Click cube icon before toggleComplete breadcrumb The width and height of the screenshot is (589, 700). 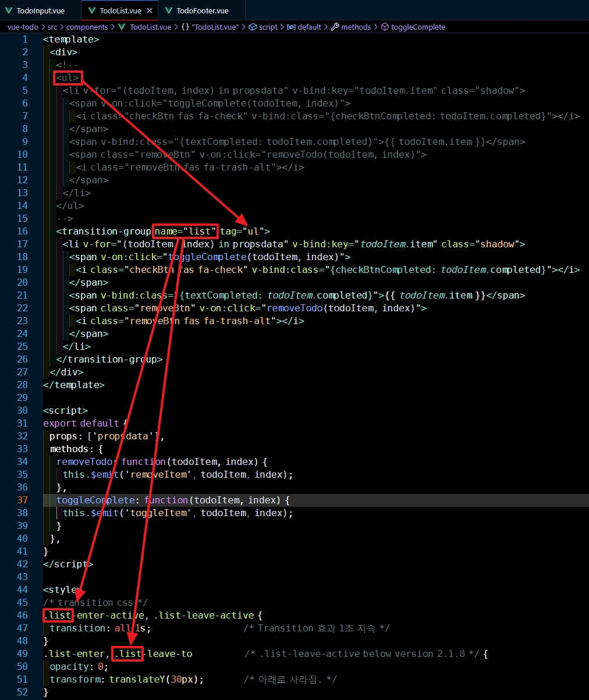385,27
